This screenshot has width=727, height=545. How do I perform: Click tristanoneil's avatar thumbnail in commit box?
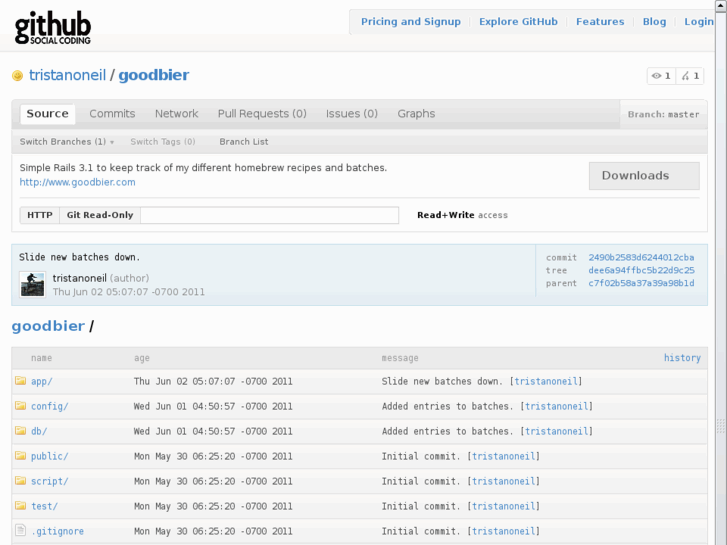(32, 284)
